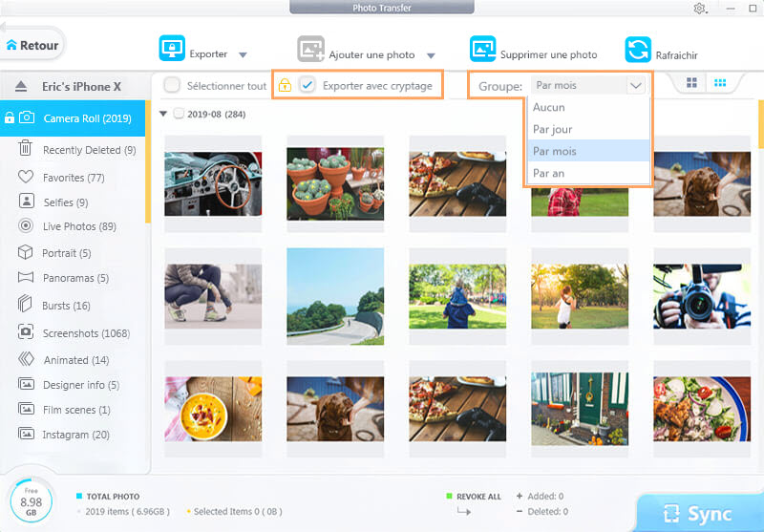Screen dimensions: 764x532
Task: Open settings via the gear icon
Action: [x=700, y=9]
